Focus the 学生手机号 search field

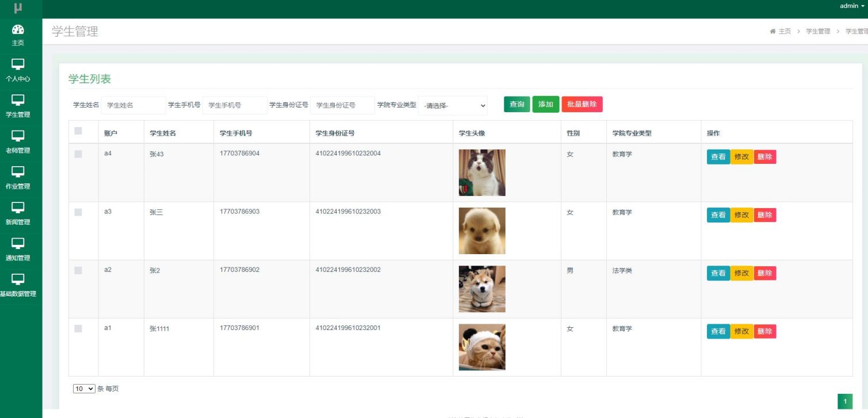pos(235,105)
